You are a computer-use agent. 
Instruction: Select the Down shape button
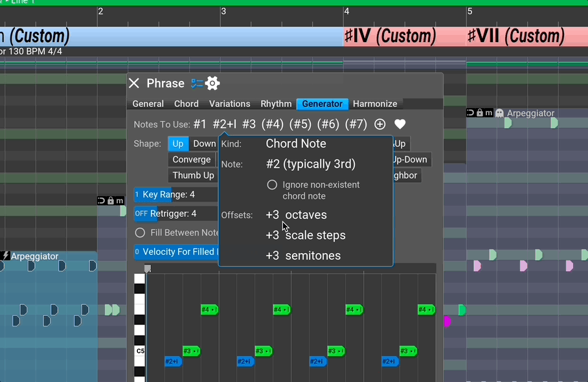[x=205, y=144]
